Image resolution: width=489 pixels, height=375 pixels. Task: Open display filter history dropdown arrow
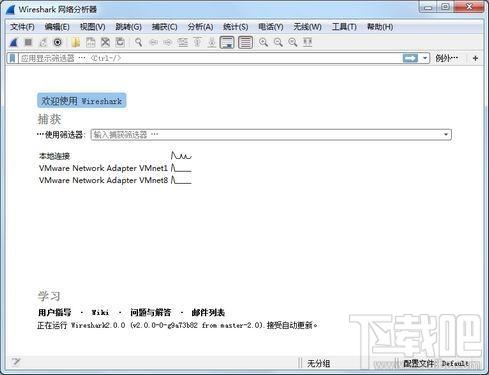pos(425,58)
